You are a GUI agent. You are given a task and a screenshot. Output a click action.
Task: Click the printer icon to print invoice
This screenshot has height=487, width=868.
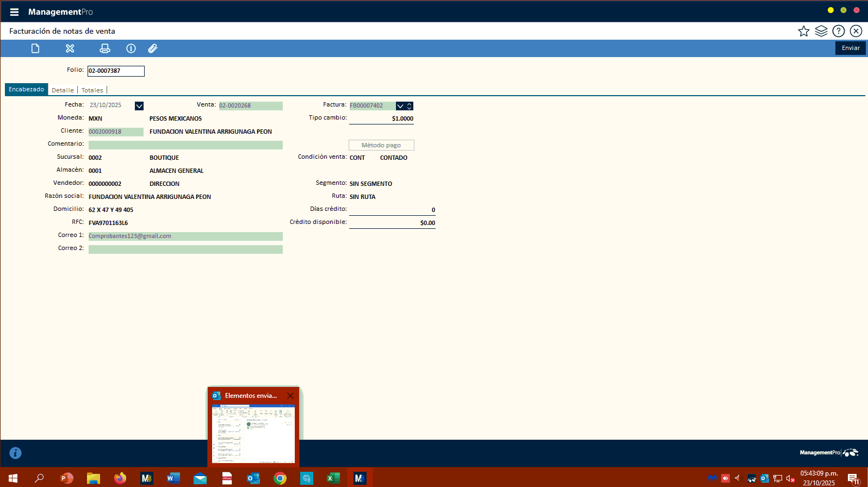105,48
